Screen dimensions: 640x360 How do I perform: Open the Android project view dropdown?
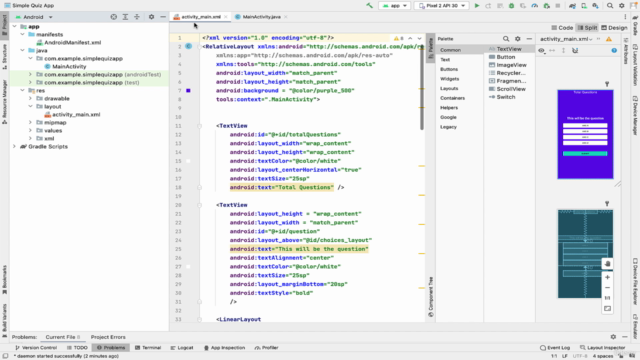coord(34,17)
